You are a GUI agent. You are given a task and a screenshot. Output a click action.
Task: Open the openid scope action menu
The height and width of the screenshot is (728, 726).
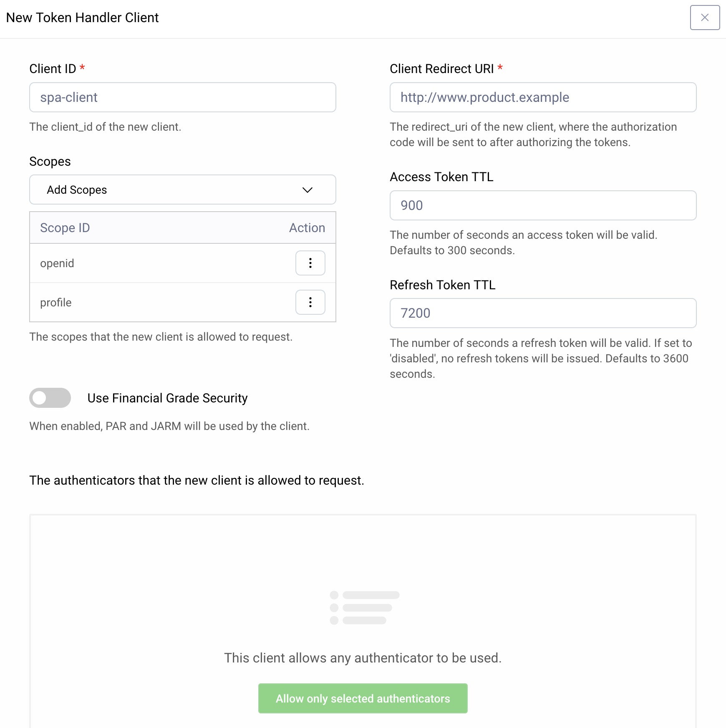click(310, 263)
